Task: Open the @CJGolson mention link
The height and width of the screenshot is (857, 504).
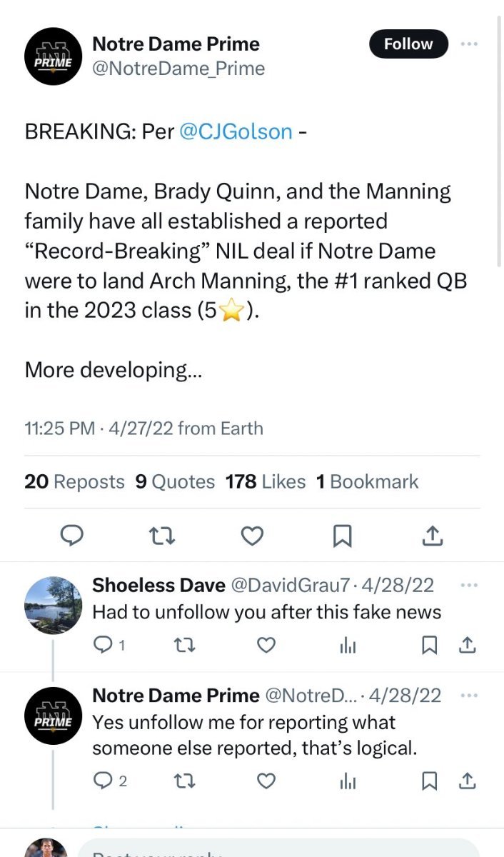Action: tap(235, 131)
